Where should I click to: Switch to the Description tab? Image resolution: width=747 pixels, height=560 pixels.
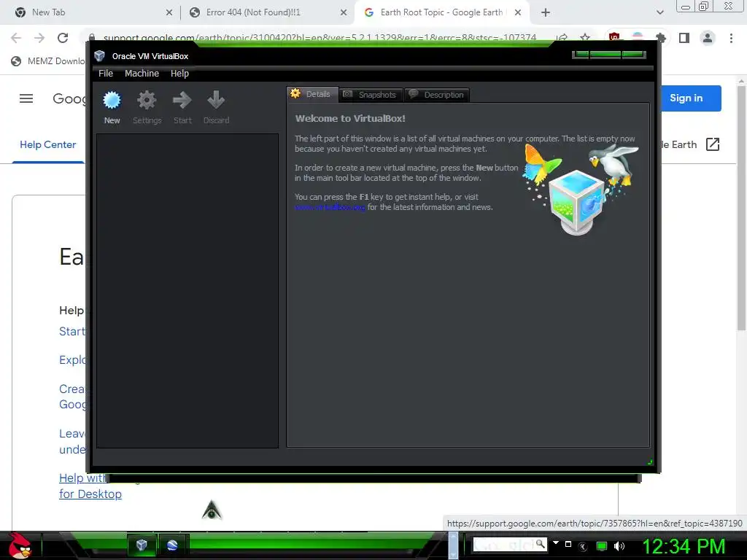point(437,95)
